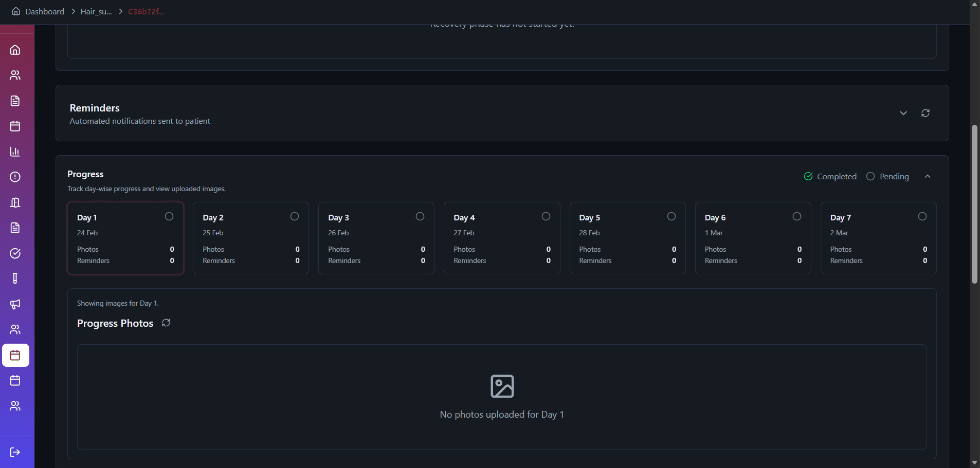Expand the Reminders section chevron
Viewport: 980px width, 468px height.
point(903,113)
